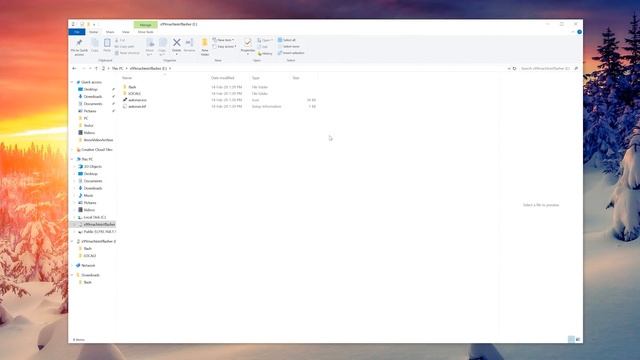Image resolution: width=640 pixels, height=360 pixels.
Task: Switch to Large icons view via status bar icon
Action: pos(578,339)
